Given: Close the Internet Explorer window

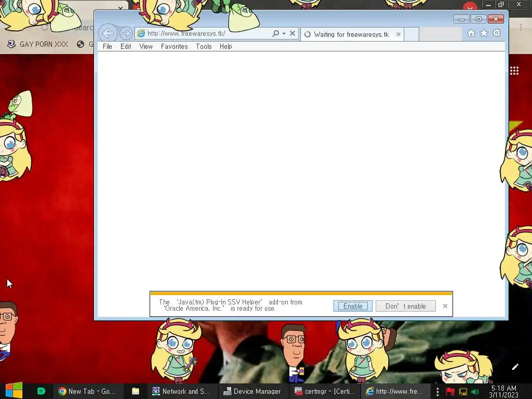Looking at the screenshot, I should point(496,19).
